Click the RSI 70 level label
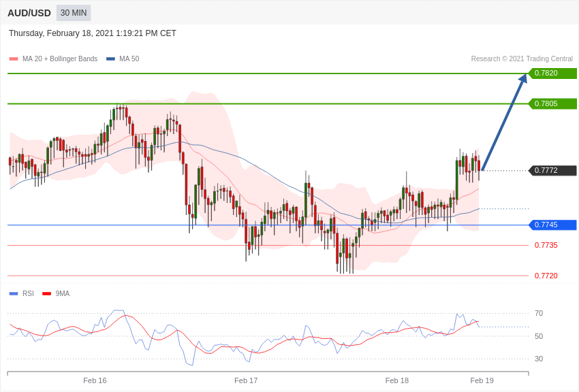The width and height of the screenshot is (579, 392). 539,314
